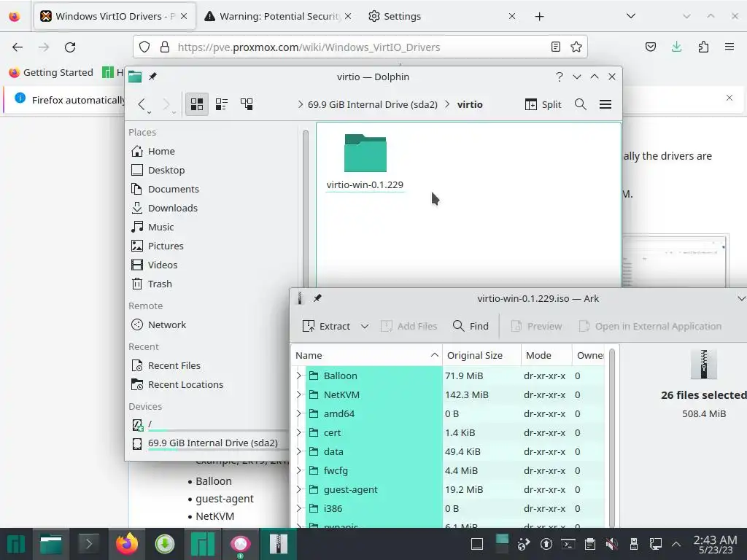Sort Ark list by Name column
Image resolution: width=747 pixels, height=560 pixels.
click(366, 355)
